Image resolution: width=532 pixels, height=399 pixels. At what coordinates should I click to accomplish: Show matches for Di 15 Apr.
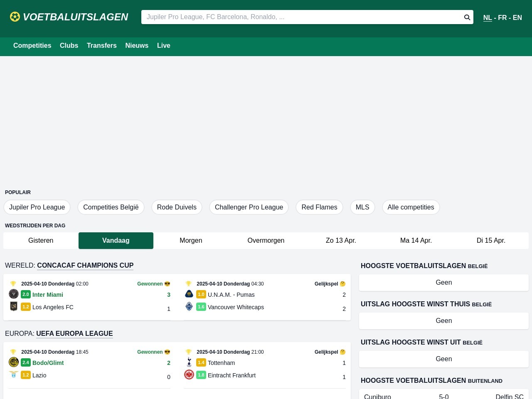tap(491, 241)
